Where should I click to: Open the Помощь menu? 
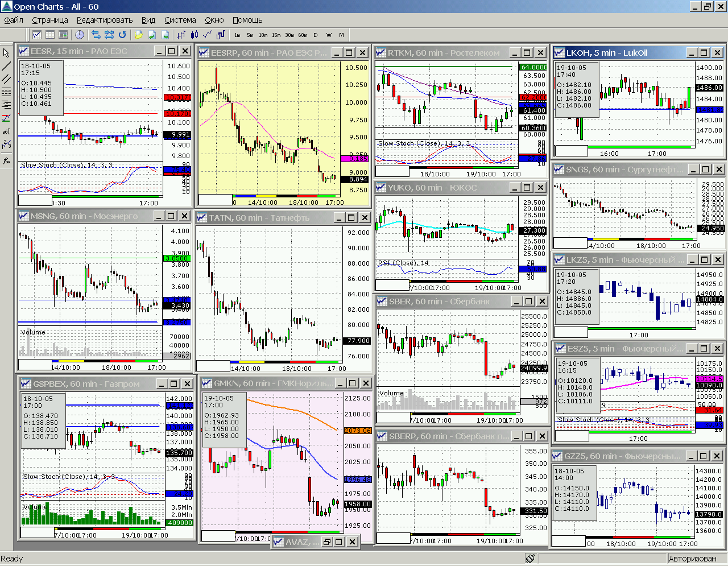[247, 20]
